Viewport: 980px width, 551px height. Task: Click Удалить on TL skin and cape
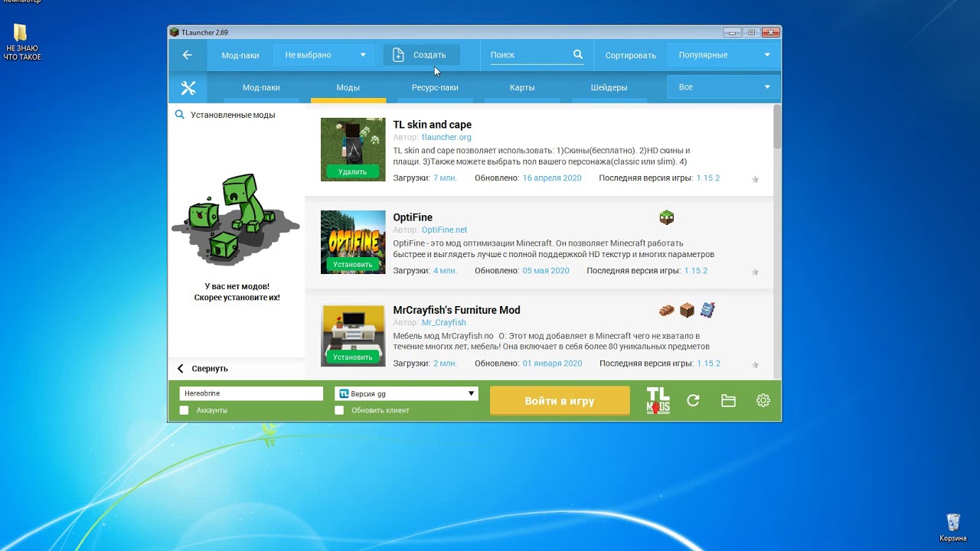click(352, 172)
